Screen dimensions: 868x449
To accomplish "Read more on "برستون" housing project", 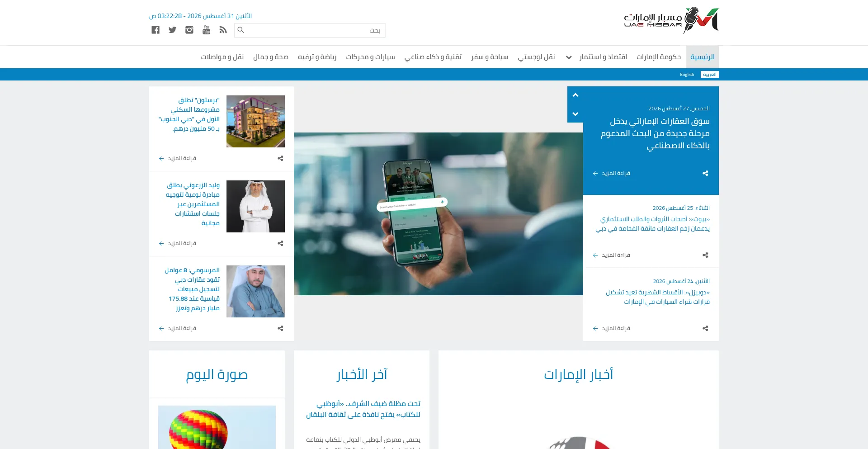I will coord(182,158).
